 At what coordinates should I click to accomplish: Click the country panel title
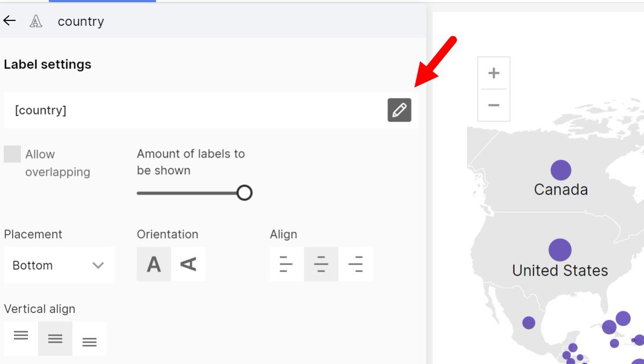click(80, 21)
